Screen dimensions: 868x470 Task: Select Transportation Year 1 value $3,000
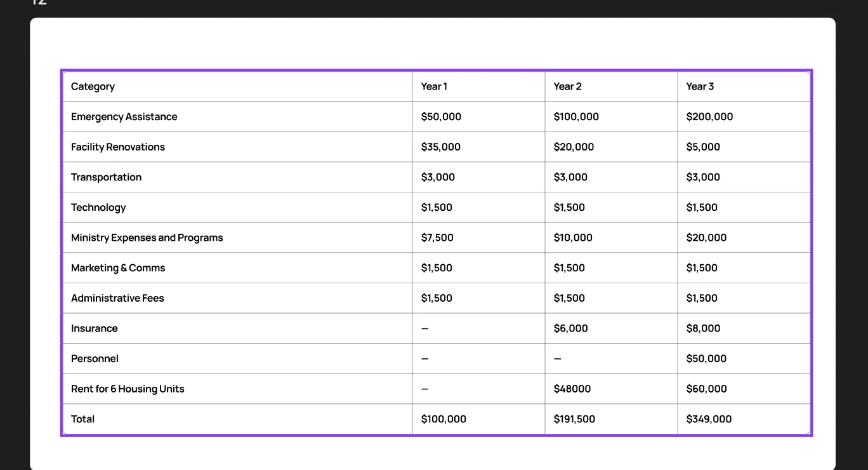point(438,177)
